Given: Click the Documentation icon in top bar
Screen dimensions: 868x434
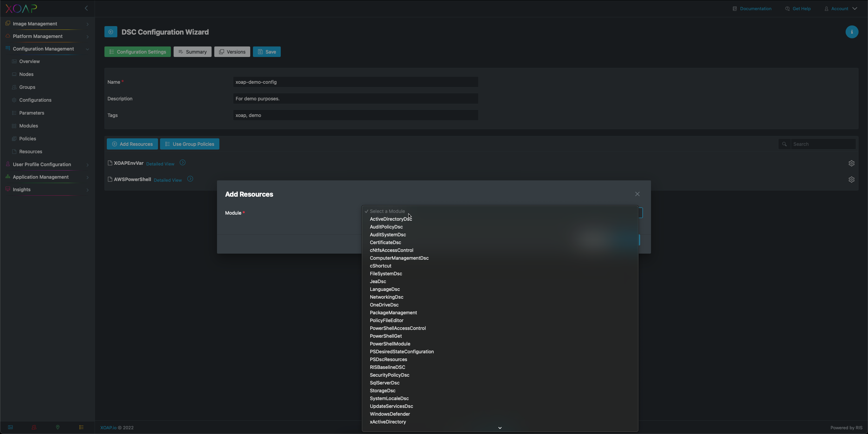Looking at the screenshot, I should (x=734, y=9).
